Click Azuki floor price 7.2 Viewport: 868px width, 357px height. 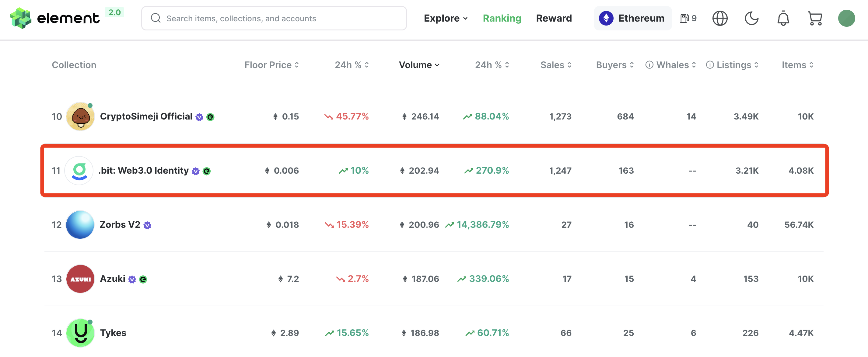point(289,279)
